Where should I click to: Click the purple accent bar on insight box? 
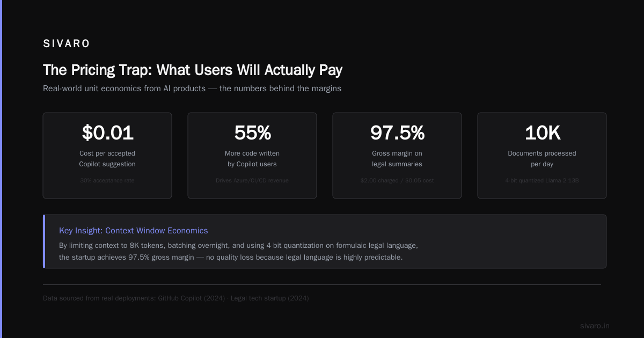coord(44,241)
